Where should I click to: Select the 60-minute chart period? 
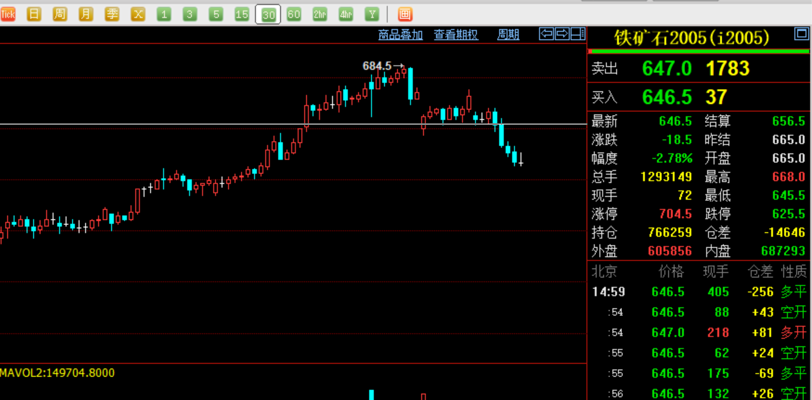[294, 14]
